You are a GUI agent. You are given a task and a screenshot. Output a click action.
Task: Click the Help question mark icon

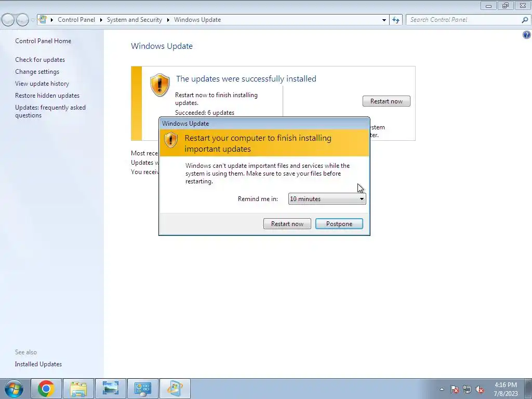tap(527, 35)
